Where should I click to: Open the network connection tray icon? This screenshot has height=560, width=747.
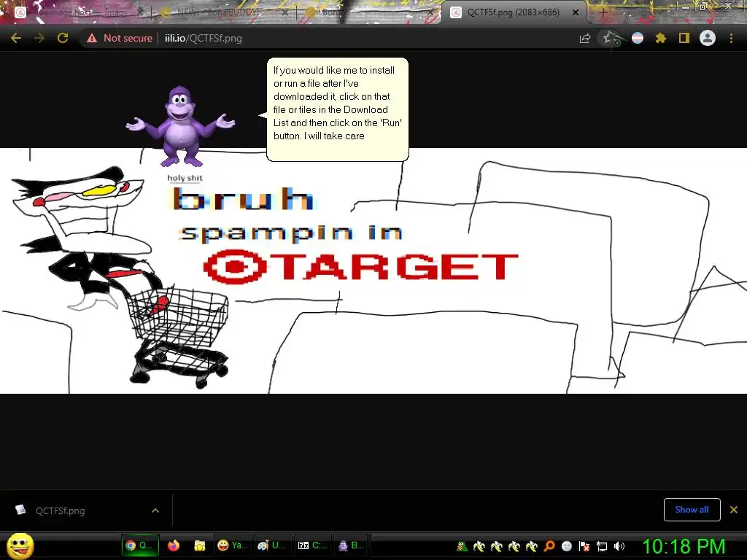(x=602, y=546)
